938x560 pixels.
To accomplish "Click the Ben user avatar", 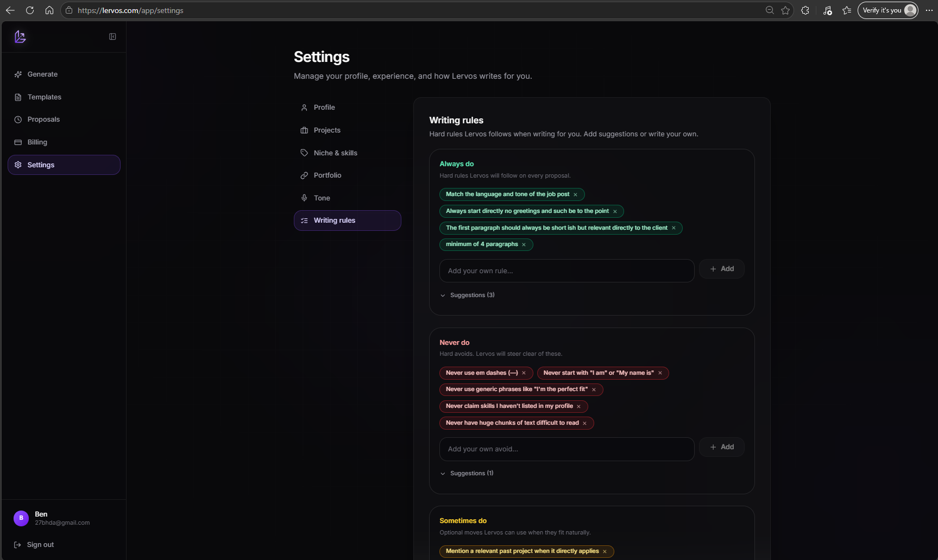I will (21, 518).
